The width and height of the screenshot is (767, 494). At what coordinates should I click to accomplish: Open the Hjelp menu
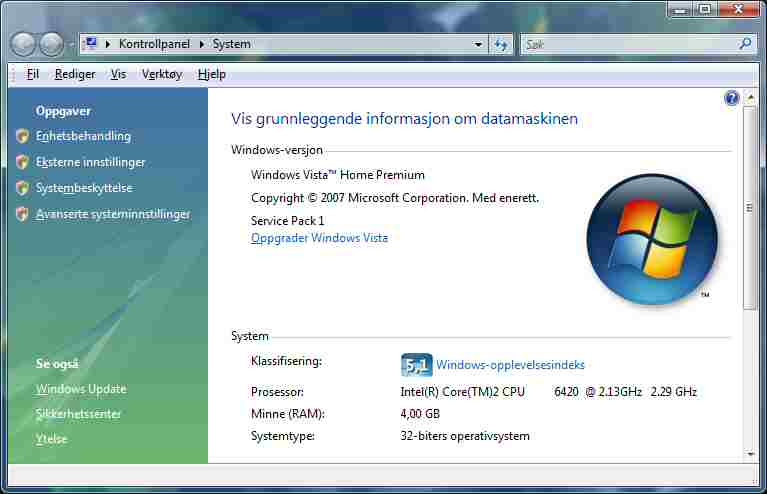coord(211,74)
